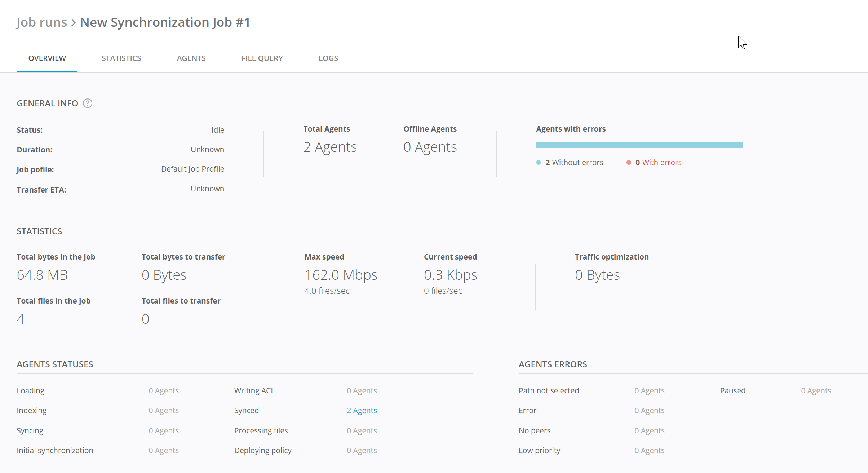
Task: Click the Default Job Profile value
Action: pos(192,169)
